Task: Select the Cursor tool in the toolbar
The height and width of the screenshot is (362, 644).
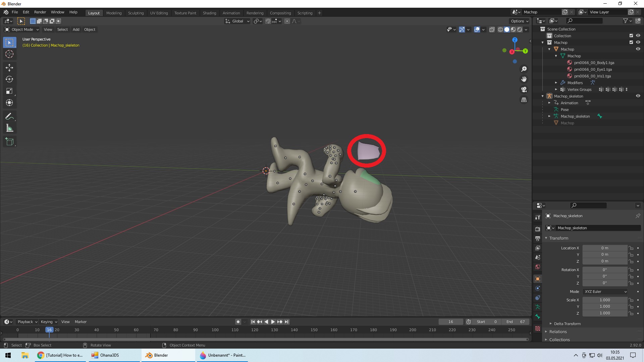Action: point(9,54)
